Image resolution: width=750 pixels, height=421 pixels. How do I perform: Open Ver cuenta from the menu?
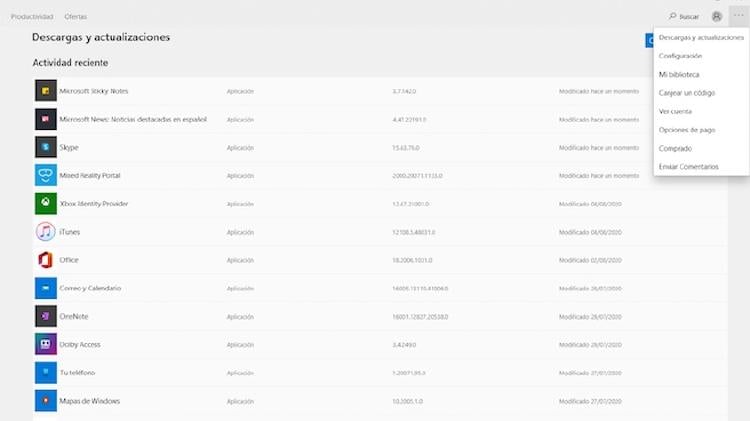(701, 111)
